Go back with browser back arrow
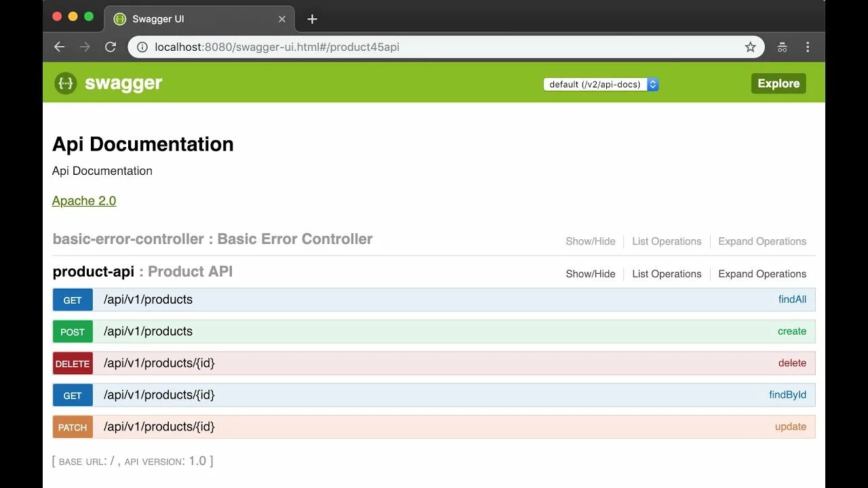The width and height of the screenshot is (868, 488). click(59, 47)
